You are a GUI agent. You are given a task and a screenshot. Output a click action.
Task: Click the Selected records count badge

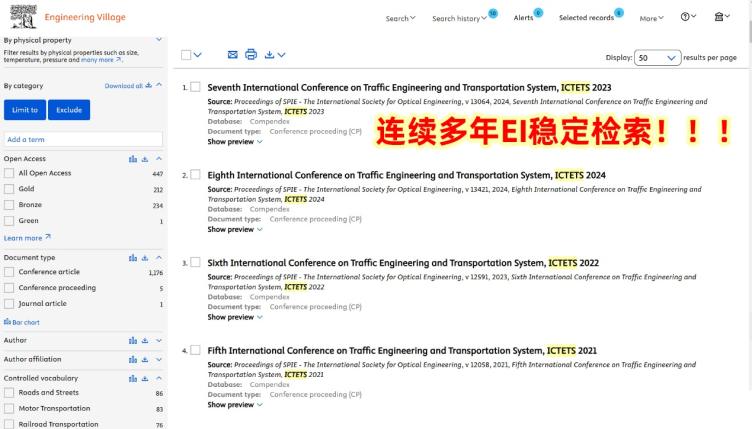tap(619, 13)
